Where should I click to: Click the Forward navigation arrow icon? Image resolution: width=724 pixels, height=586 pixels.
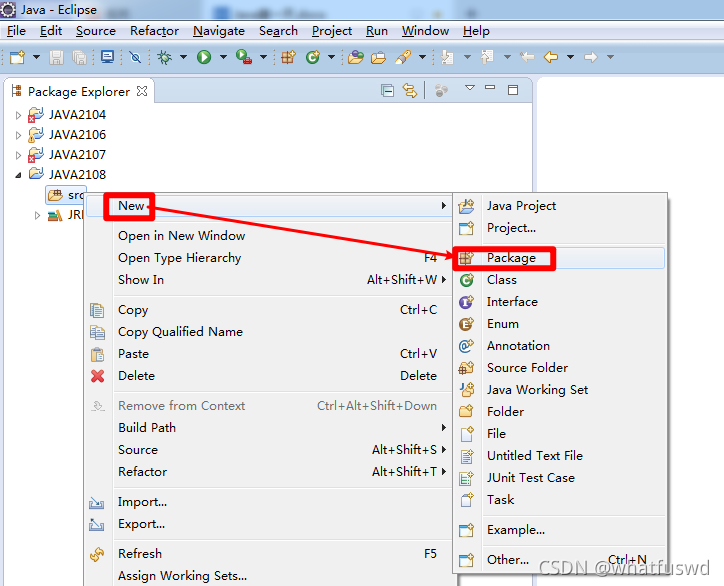pos(591,57)
